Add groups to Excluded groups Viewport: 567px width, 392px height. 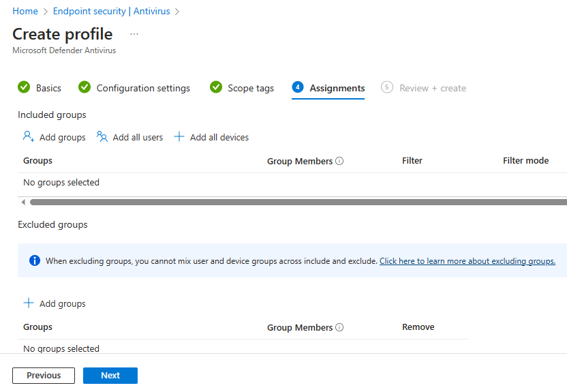point(55,303)
